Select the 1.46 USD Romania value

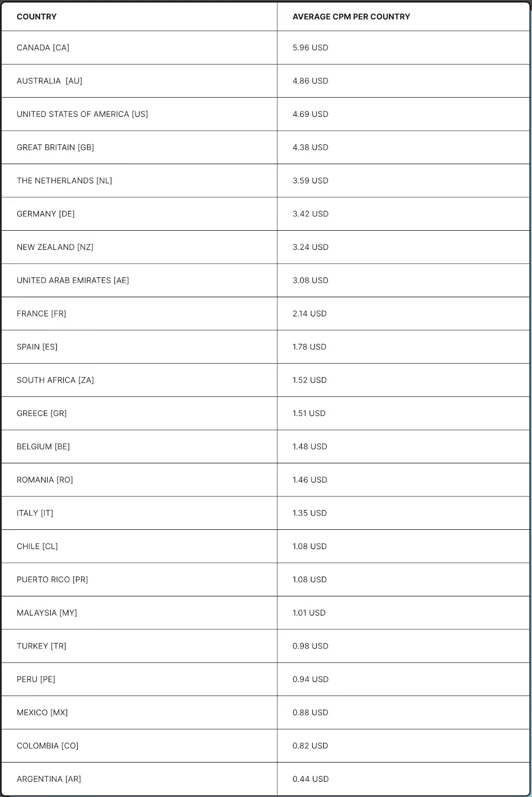(310, 480)
